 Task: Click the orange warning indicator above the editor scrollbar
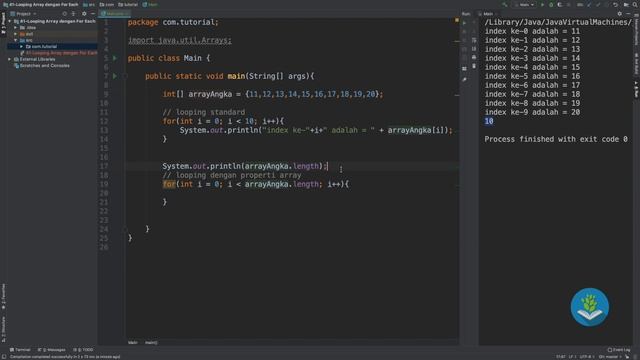(457, 20)
